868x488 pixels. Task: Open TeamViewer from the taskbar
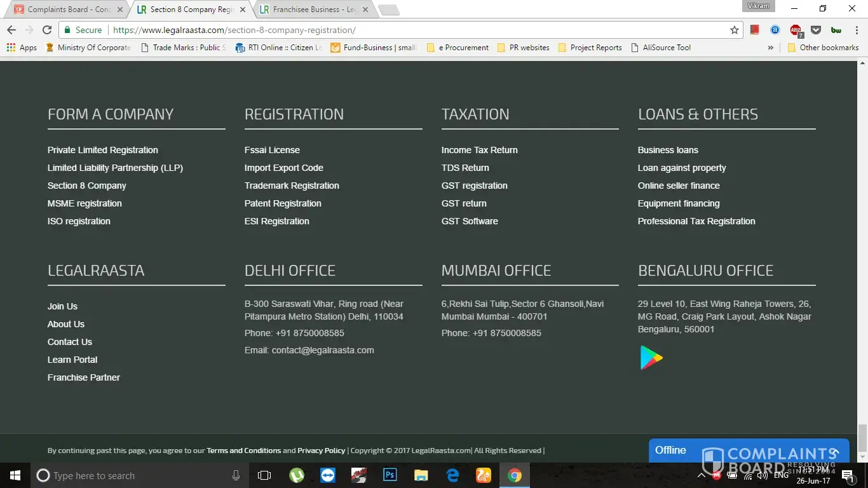pos(328,475)
